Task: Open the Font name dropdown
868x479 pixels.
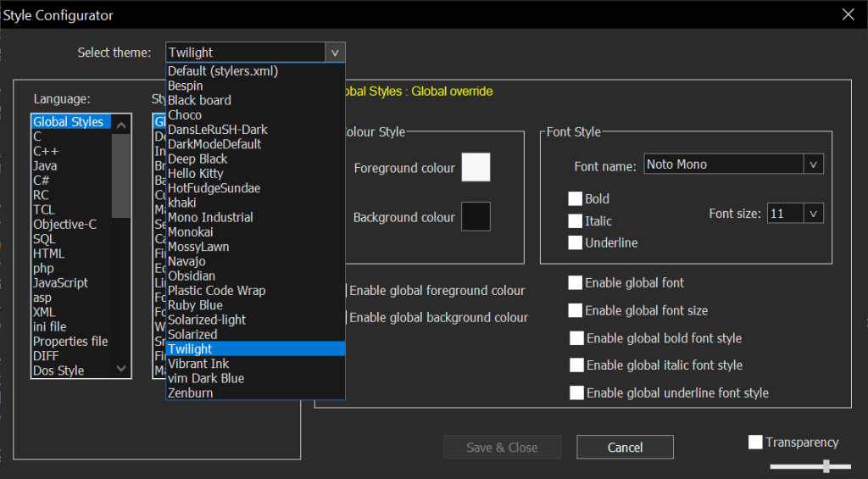Action: coord(813,164)
